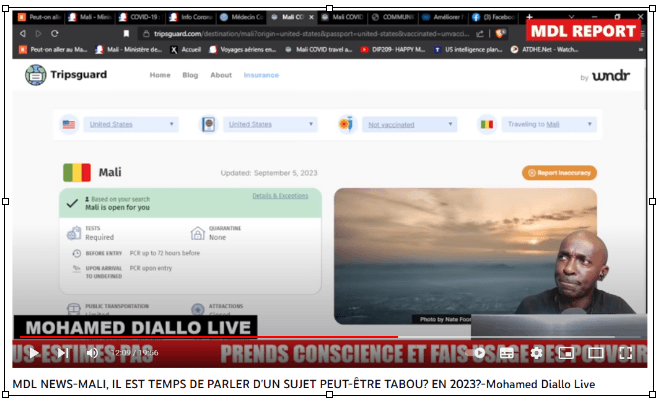Screen dimensions: 659x403
Task: Open the US intelligence plan... bookmark
Action: tap(468, 50)
